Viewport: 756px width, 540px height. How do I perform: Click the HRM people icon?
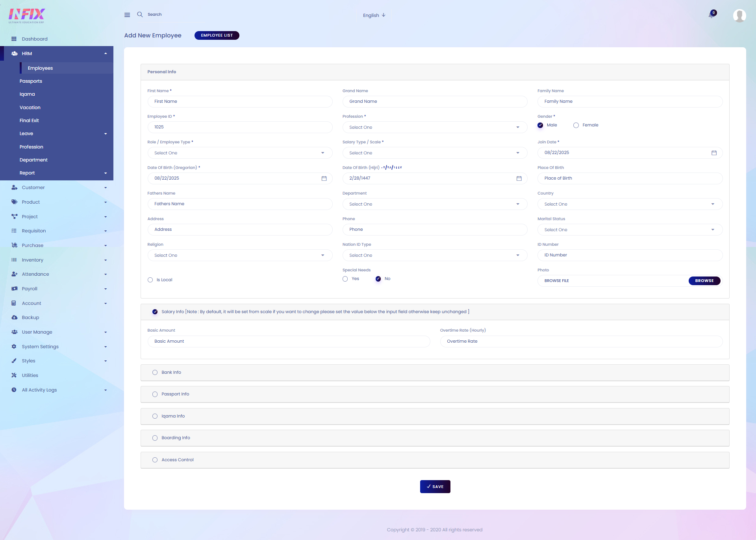point(15,54)
